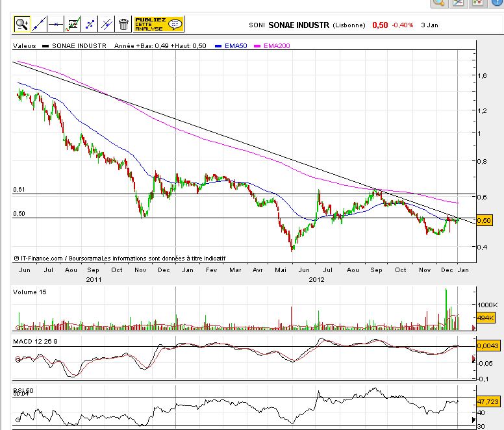Click the Volume 15 panel label
Image resolution: width=504 pixels, height=430 pixels.
click(x=30, y=292)
